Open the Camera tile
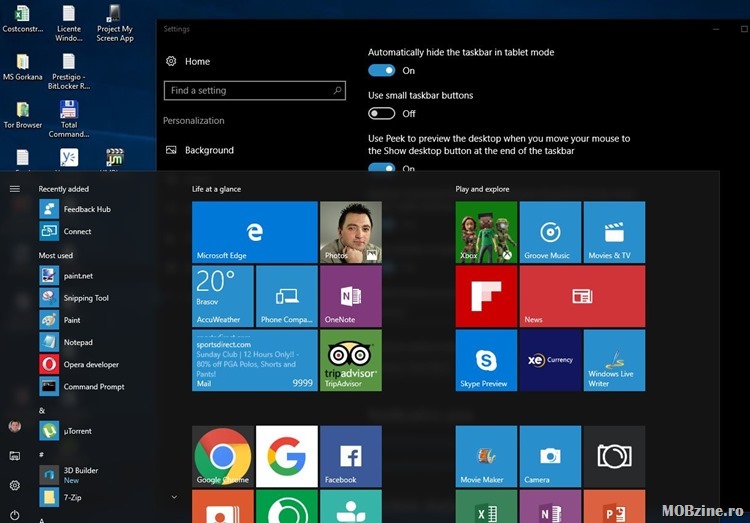This screenshot has height=523, width=750. coord(550,456)
